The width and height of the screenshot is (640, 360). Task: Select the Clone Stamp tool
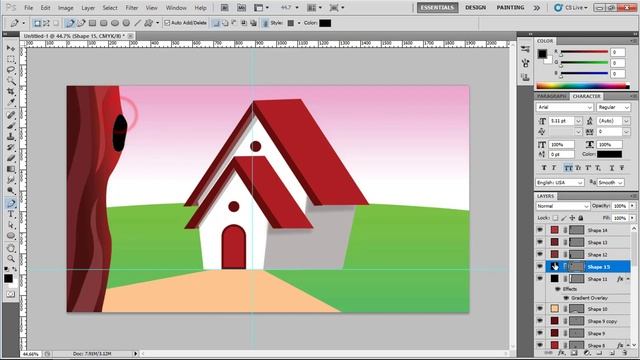point(11,137)
